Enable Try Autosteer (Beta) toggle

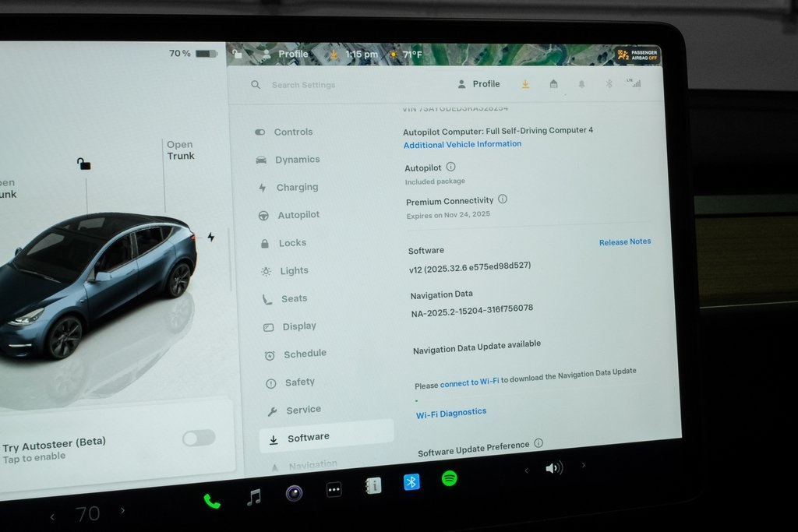[x=198, y=438]
